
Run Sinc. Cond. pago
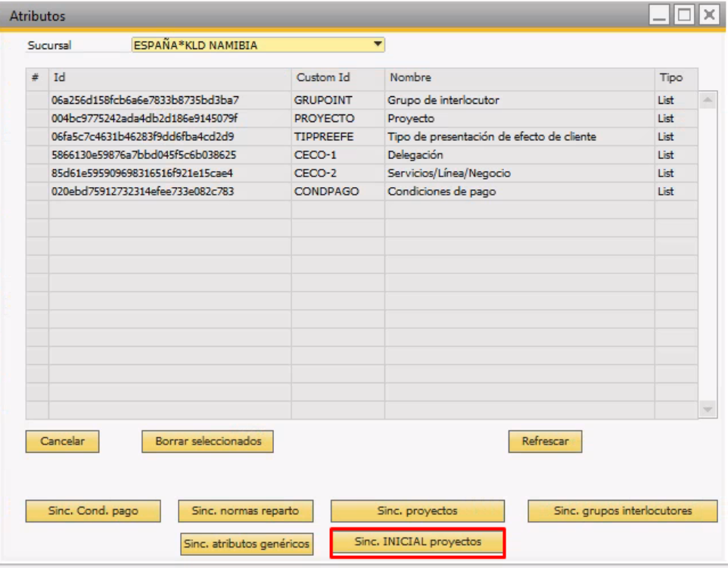click(x=93, y=511)
